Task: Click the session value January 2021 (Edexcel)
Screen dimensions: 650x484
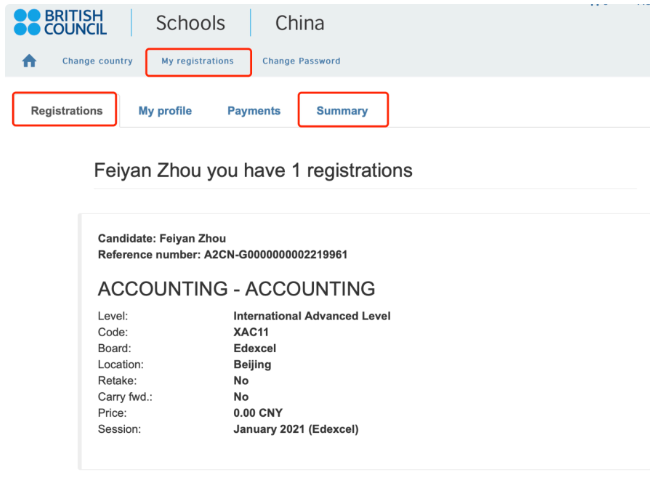Action: point(296,429)
